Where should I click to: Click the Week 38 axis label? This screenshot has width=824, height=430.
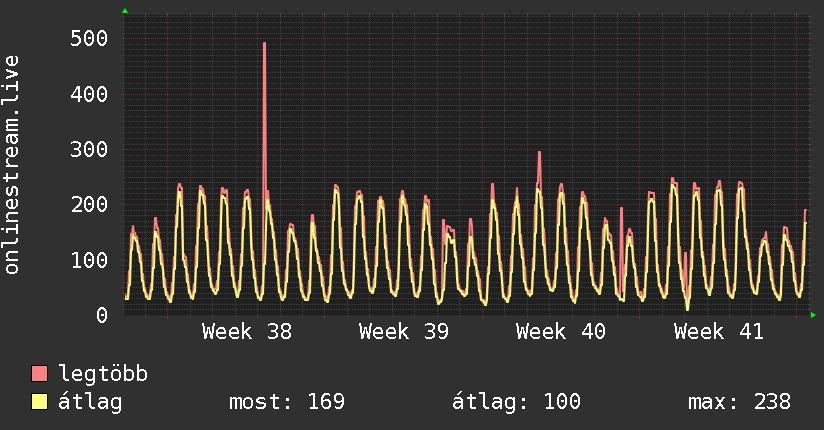coord(246,332)
